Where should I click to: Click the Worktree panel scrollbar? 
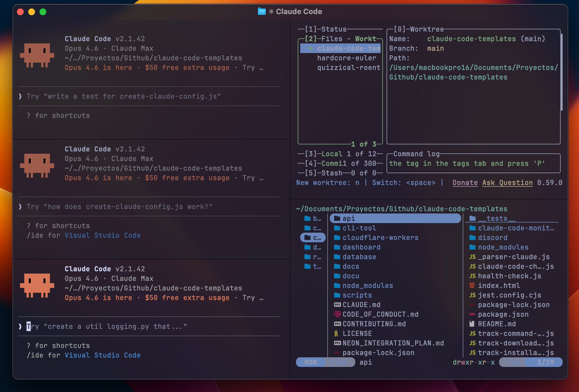(x=561, y=72)
